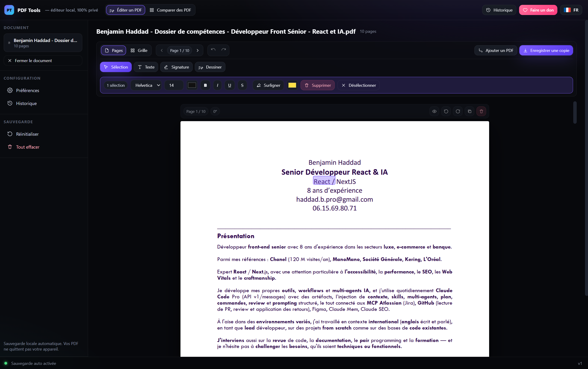
Task: Click the Surligner highlight button
Action: coord(268,85)
